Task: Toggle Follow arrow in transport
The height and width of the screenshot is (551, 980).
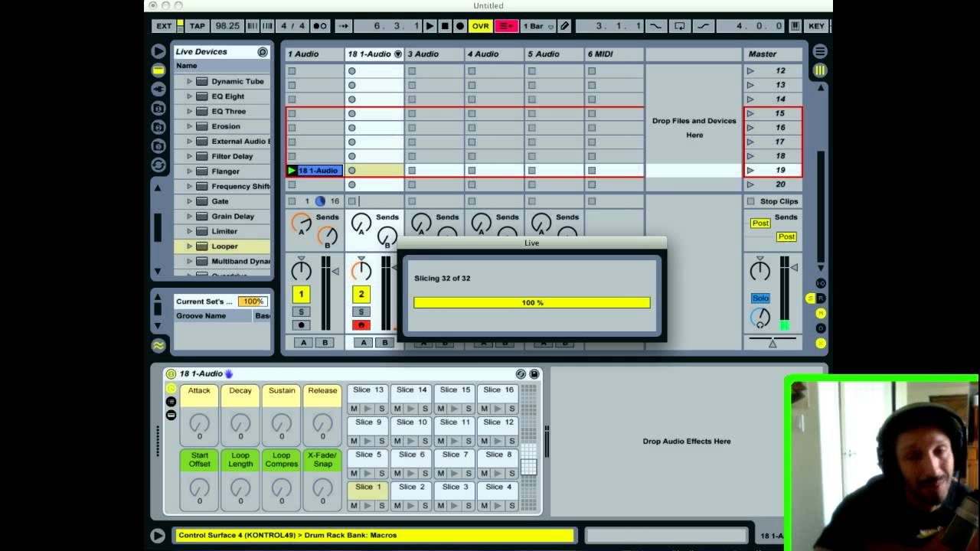Action: coord(343,26)
